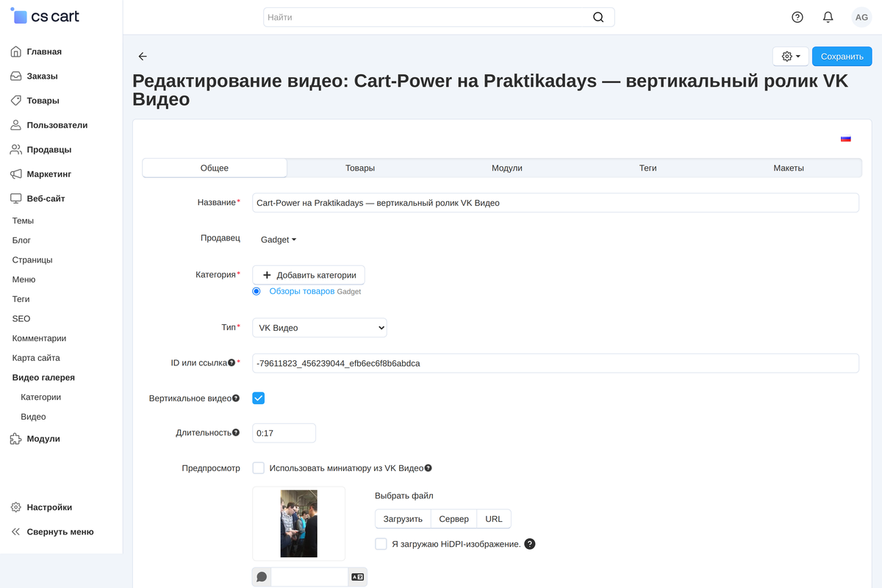Open Страницы in Веб-сайт submenu
Viewport: 882px width, 588px height.
[32, 260]
